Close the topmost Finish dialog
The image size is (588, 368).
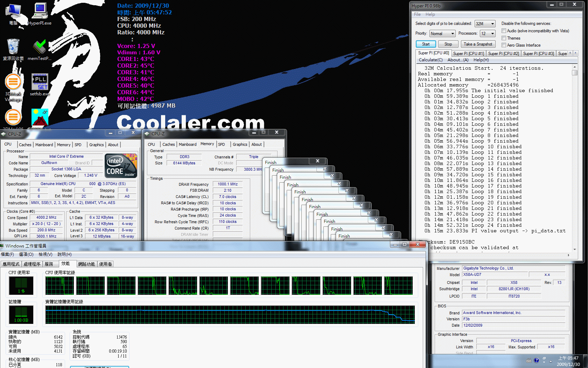(317, 161)
